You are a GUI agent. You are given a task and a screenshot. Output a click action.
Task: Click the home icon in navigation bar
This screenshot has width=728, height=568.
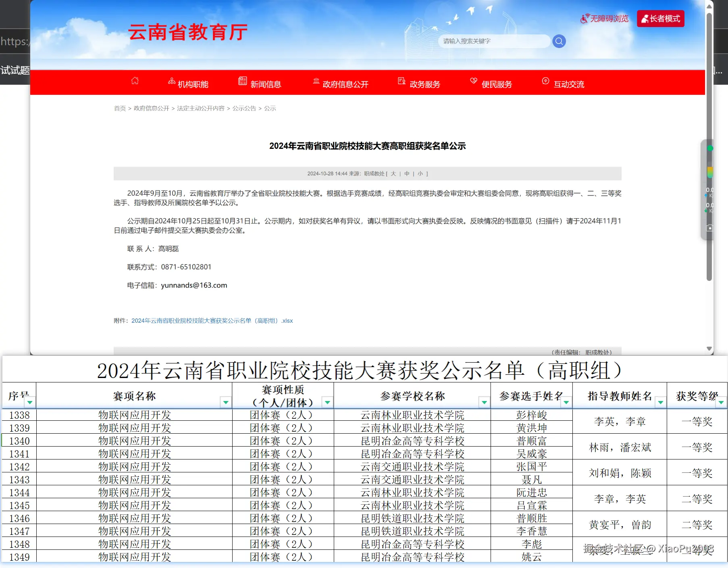coord(135,81)
